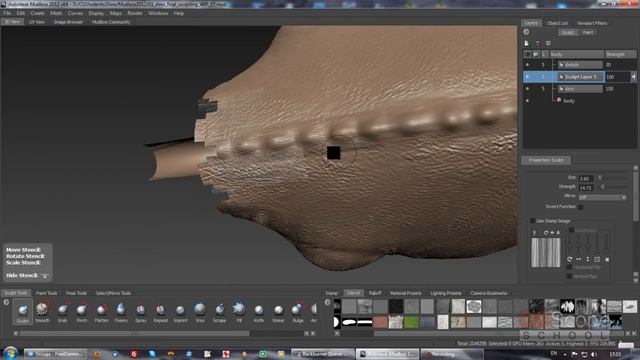Click the New Layer icon in Layers panel
Image resolution: width=640 pixels, height=360 pixels.
[527, 43]
